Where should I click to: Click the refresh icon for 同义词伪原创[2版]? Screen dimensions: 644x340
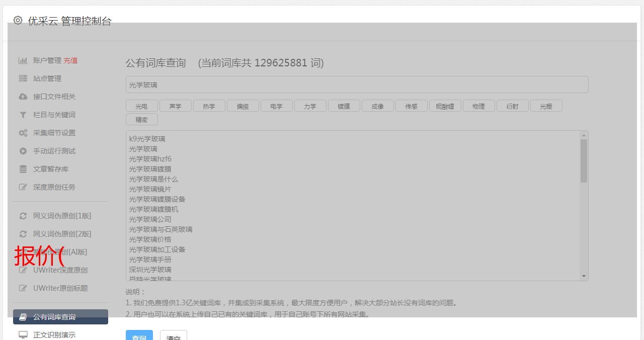pyautogui.click(x=23, y=234)
